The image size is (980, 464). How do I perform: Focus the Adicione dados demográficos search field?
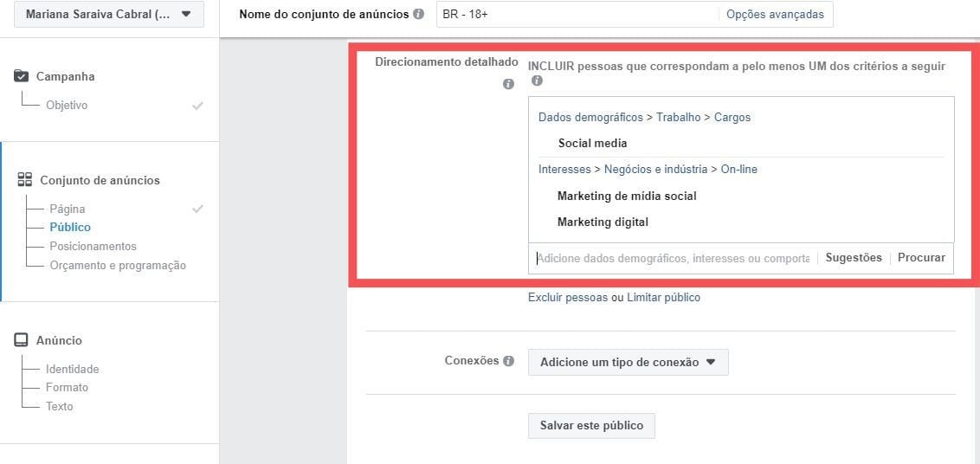click(x=674, y=258)
